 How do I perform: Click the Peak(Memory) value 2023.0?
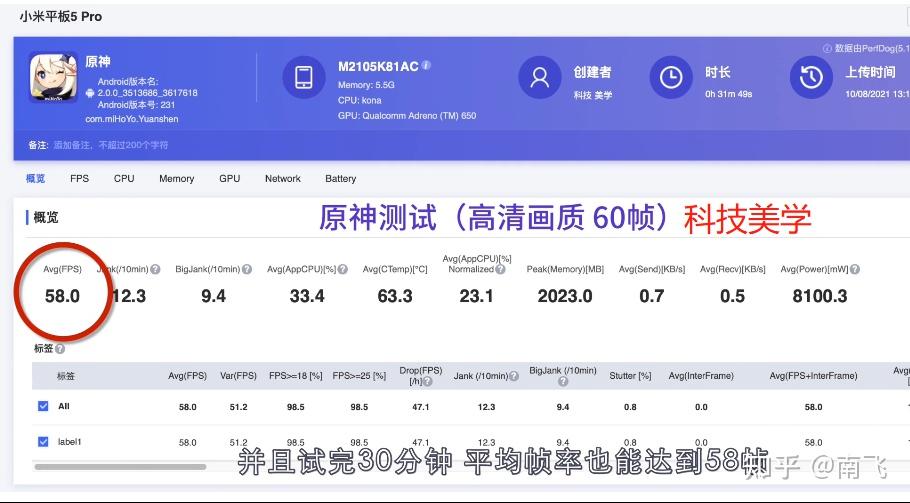(565, 296)
